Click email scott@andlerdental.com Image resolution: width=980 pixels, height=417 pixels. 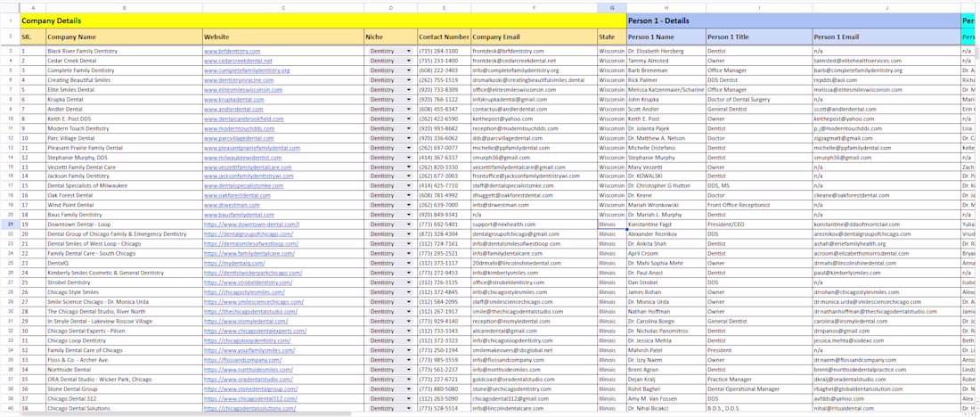(886, 109)
